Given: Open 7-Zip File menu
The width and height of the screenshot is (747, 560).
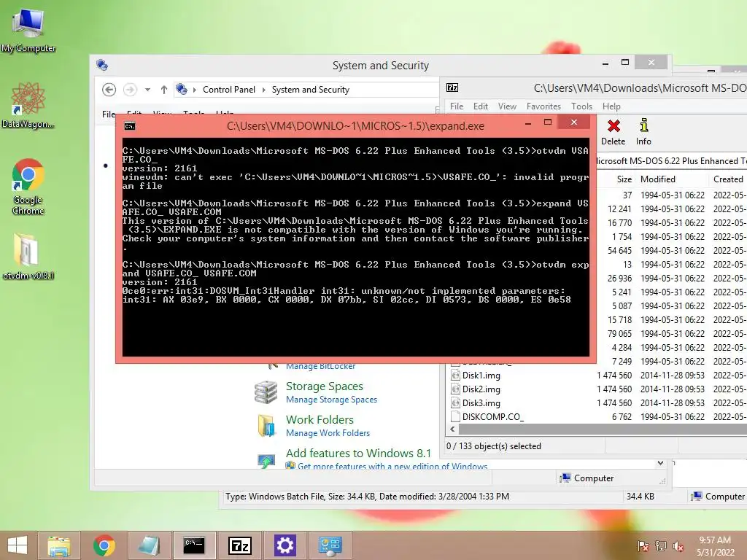Looking at the screenshot, I should click(x=457, y=106).
